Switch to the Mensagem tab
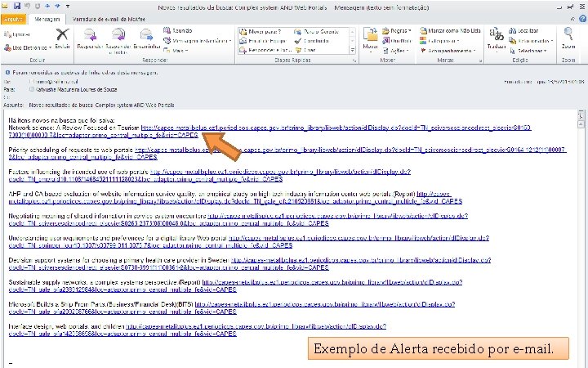The height and width of the screenshot is (368, 588). pyautogui.click(x=47, y=19)
